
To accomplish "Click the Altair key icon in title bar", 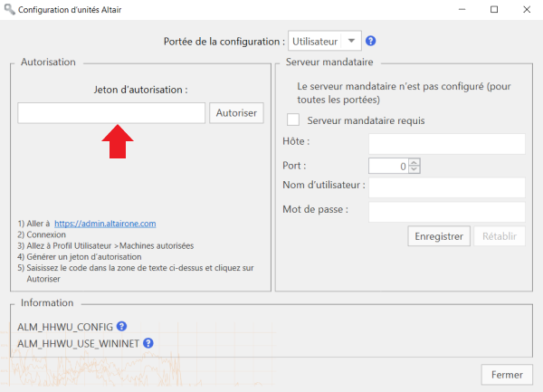I will click(x=9, y=9).
